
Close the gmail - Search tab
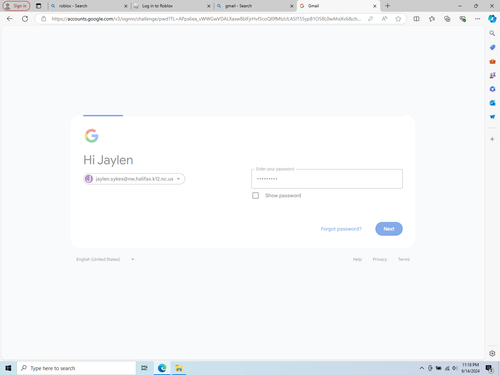pos(292,6)
